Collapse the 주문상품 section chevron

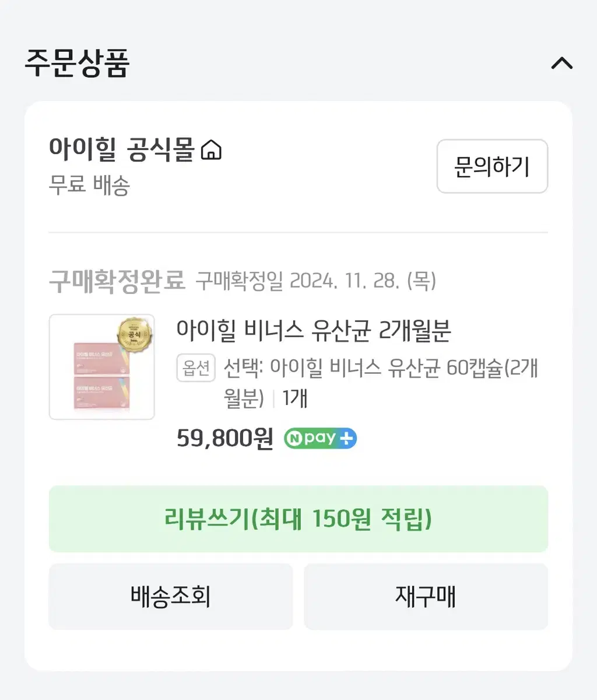[x=562, y=63]
